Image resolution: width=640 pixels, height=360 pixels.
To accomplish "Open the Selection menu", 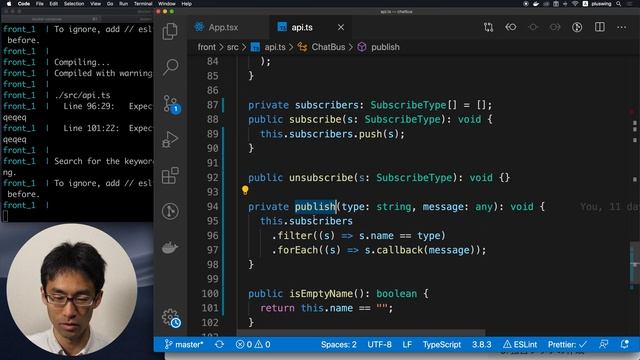I will (74, 4).
